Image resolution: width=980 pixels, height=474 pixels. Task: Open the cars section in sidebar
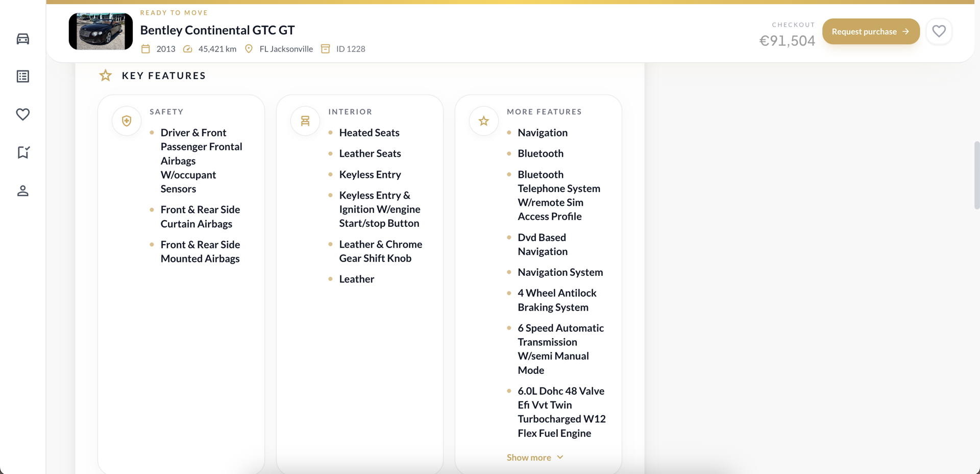pyautogui.click(x=22, y=39)
